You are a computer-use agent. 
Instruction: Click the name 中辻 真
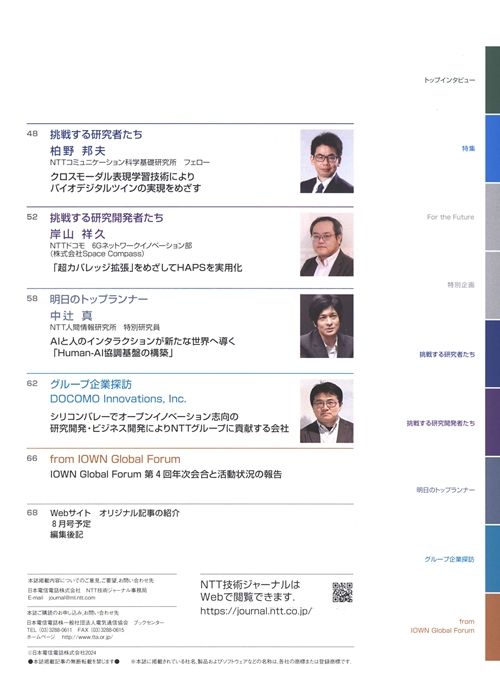click(71, 315)
